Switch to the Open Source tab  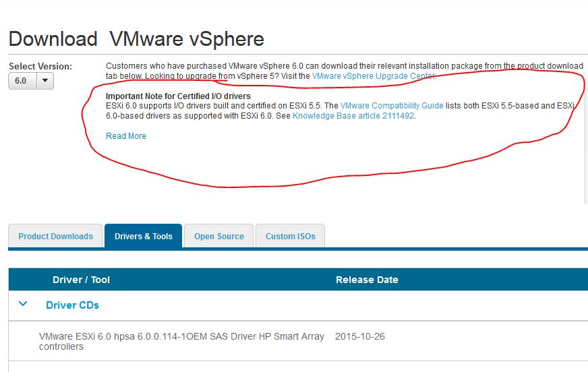(219, 237)
